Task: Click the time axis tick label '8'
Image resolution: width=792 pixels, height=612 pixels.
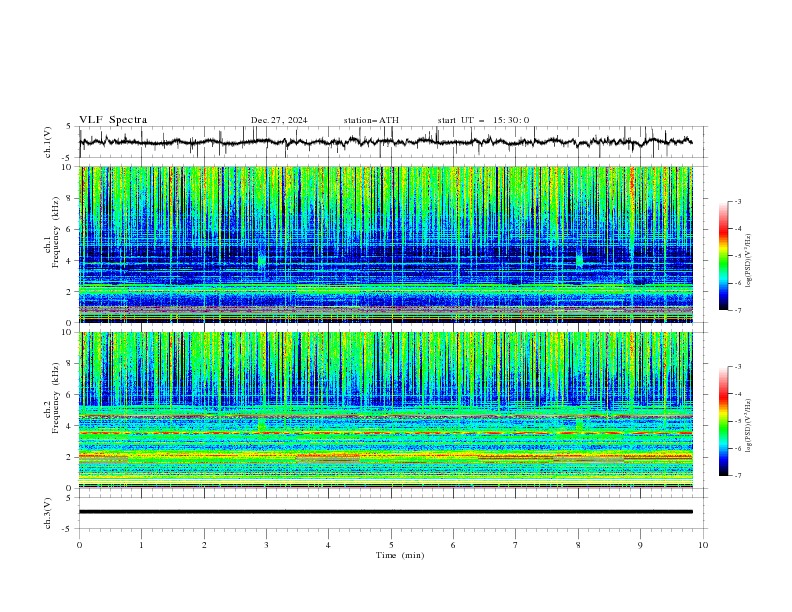Action: coord(578,545)
